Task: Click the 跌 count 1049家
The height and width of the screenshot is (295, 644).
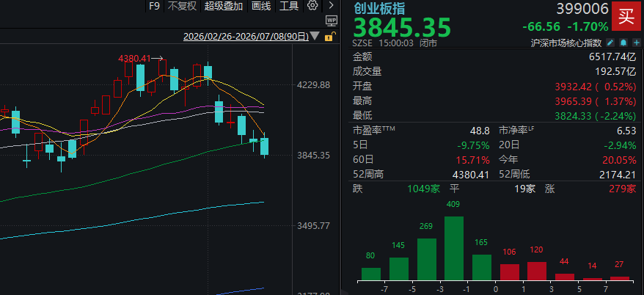Action: pos(424,189)
